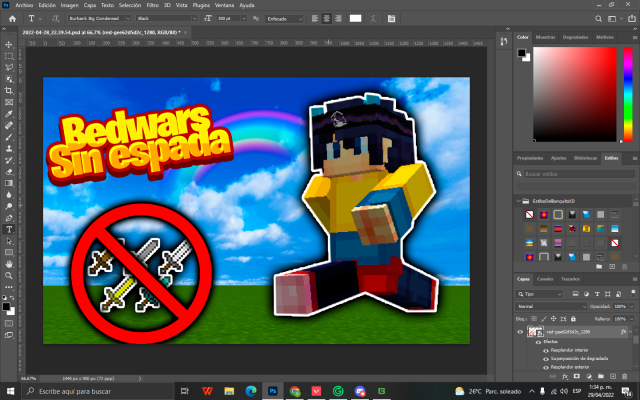Open the Filtro menu

coord(152,5)
